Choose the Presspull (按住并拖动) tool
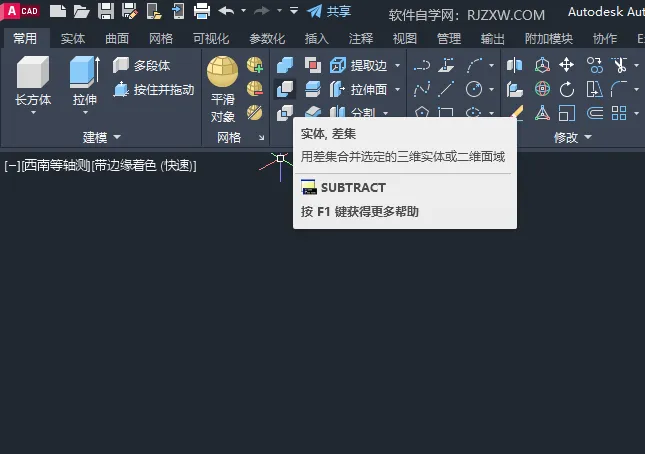This screenshot has width=645, height=454. coord(154,90)
